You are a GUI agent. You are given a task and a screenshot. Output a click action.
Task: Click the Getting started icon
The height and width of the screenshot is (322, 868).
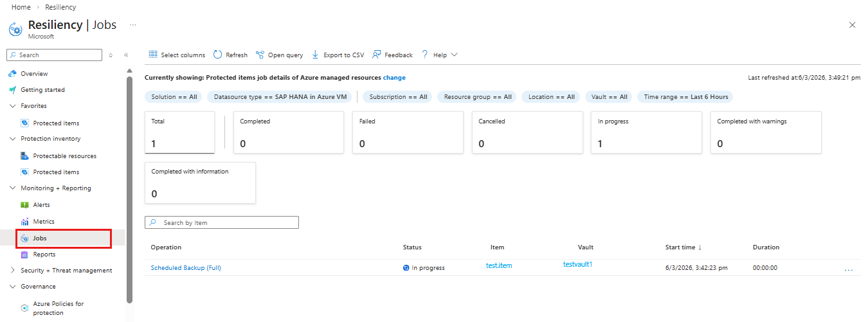tap(12, 90)
